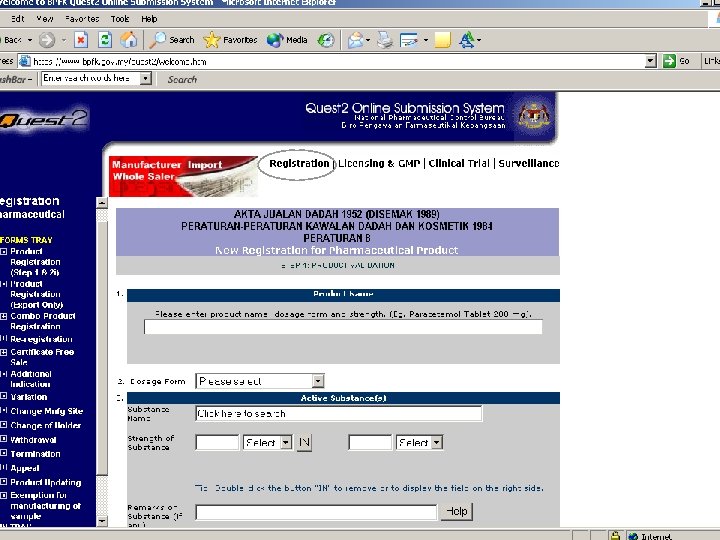Open Termination form link
The height and width of the screenshot is (540, 720).
35,454
